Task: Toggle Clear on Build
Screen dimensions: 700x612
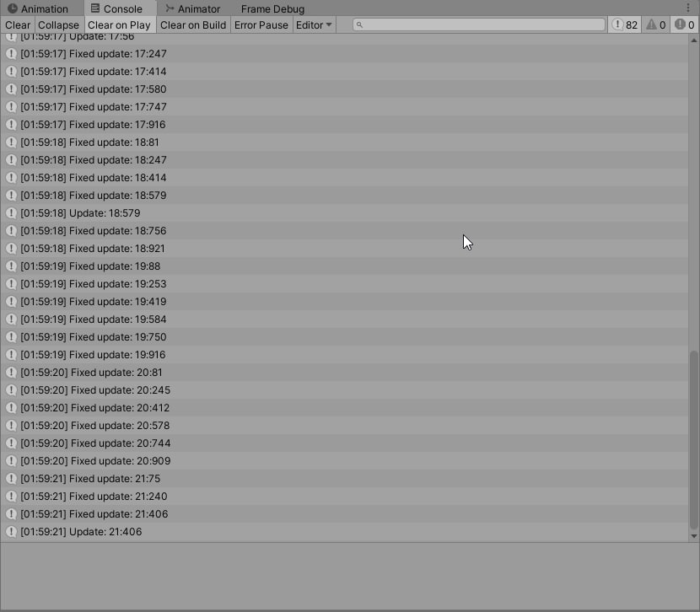Action: point(193,25)
